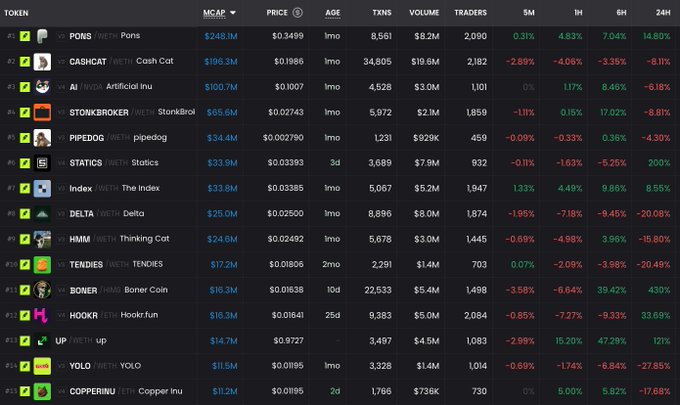Click PONS market cap $248.1M
The width and height of the screenshot is (680, 405).
(221, 36)
